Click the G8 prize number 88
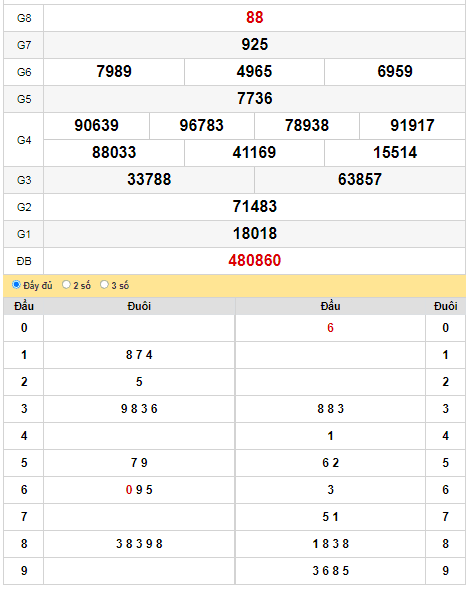The height and width of the screenshot is (590, 469). [254, 17]
